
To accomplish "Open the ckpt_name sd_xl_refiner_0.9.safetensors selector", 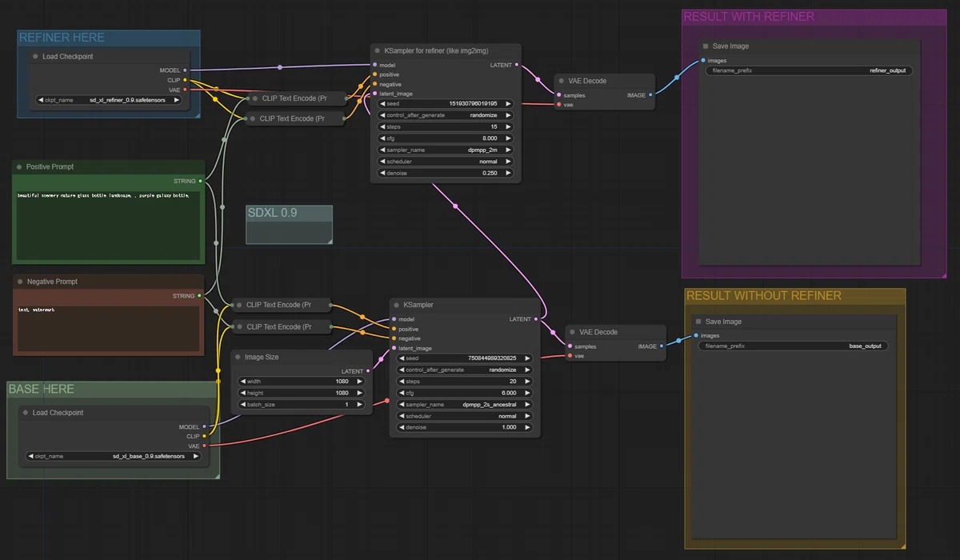I will [108, 101].
